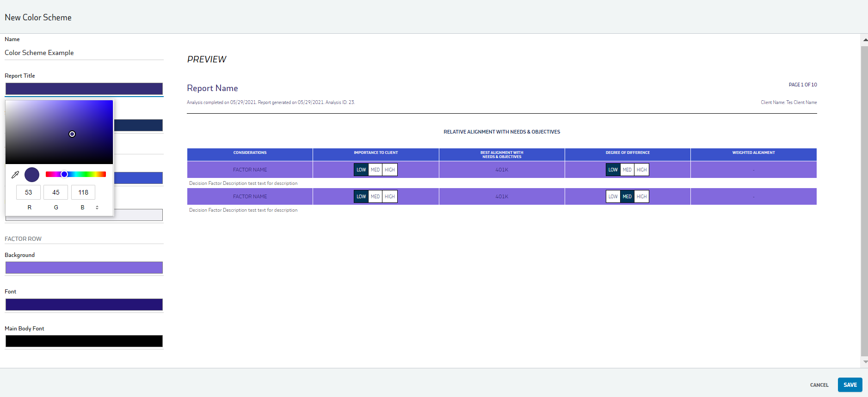Click the green value input field
The height and width of the screenshot is (397, 868).
click(56, 192)
